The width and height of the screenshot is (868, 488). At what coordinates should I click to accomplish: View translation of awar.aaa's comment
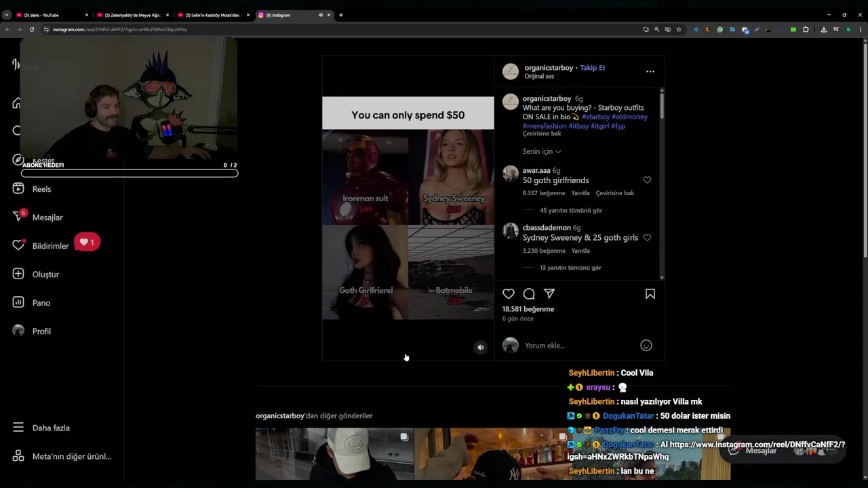pyautogui.click(x=615, y=193)
